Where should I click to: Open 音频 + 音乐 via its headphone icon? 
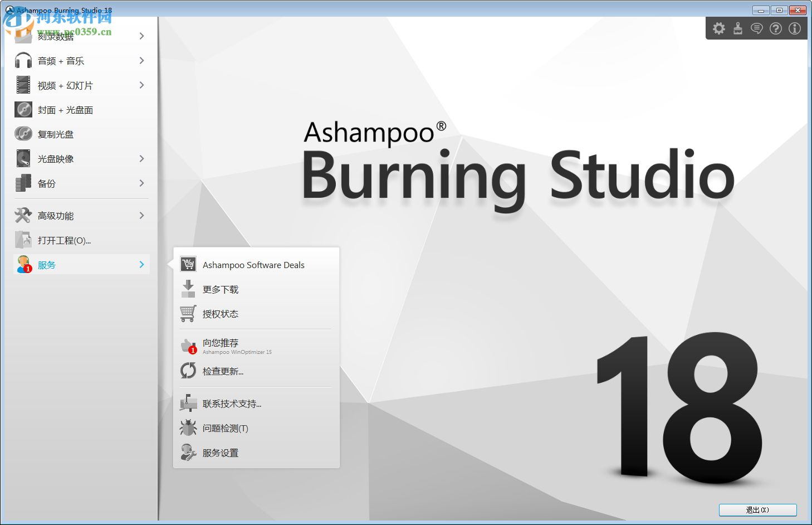[x=23, y=60]
